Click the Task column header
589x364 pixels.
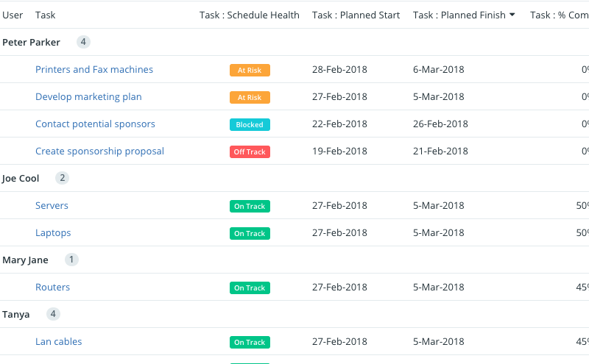point(46,15)
